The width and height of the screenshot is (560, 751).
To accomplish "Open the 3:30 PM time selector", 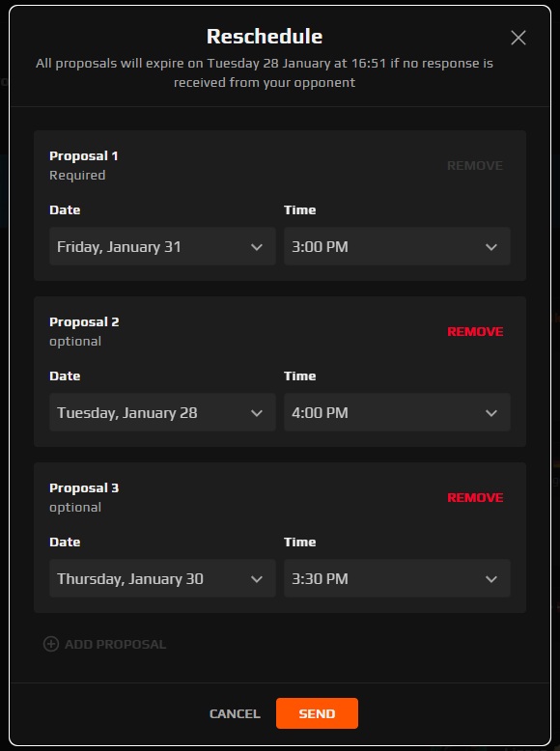I will coord(397,578).
